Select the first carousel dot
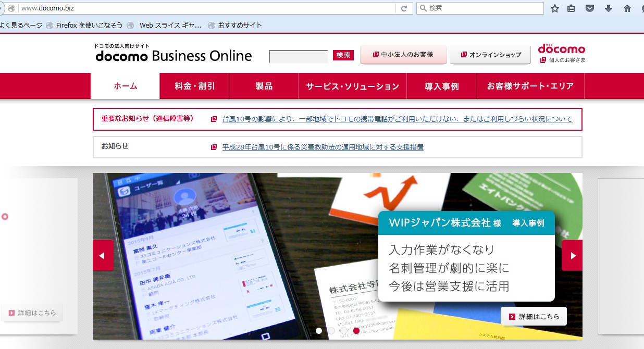This screenshot has width=644, height=349. [319, 330]
